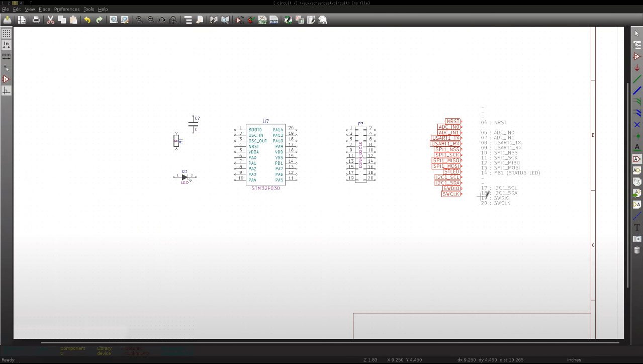
Task: Open the Tools menu
Action: [x=88, y=9]
